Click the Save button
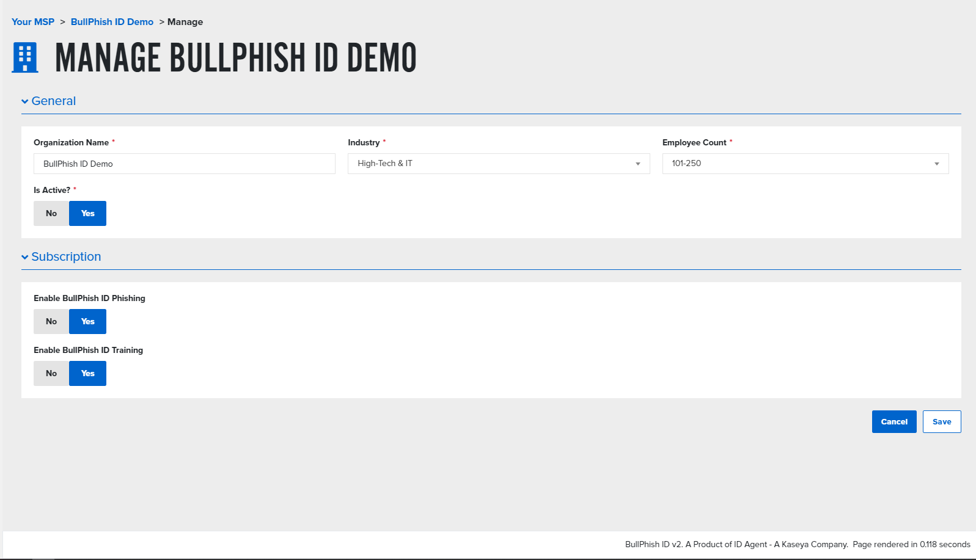The width and height of the screenshot is (976, 560). [942, 421]
